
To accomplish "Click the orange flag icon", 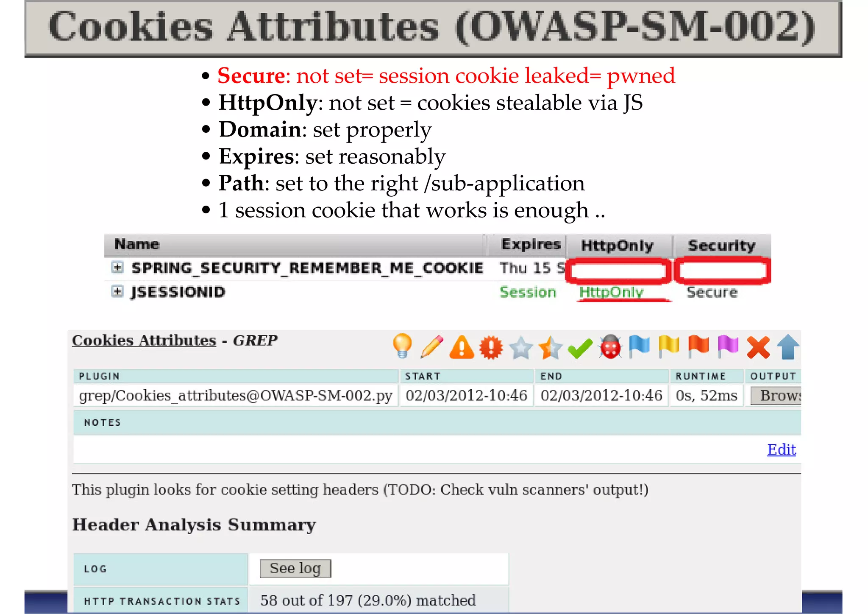I will click(x=698, y=346).
